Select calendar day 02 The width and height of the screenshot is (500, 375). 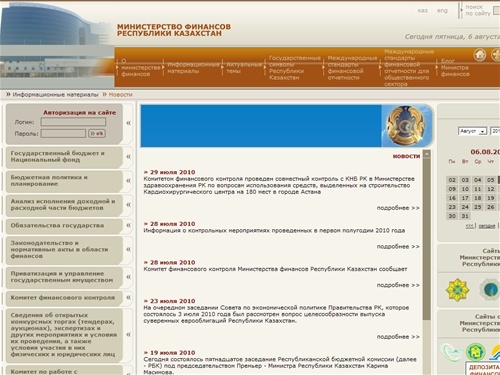452,180
